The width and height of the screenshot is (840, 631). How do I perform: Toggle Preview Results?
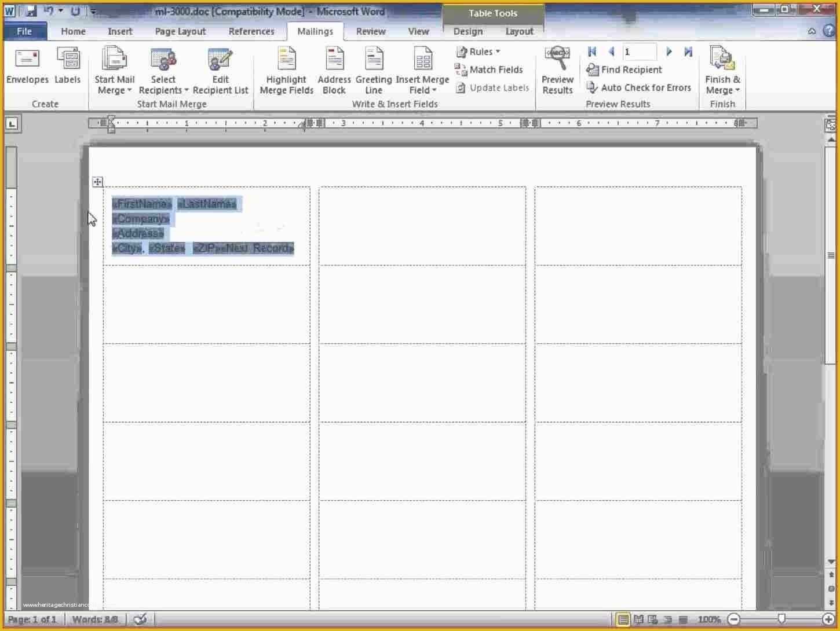point(557,71)
